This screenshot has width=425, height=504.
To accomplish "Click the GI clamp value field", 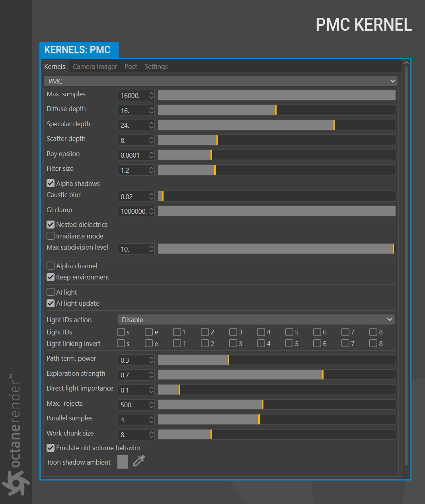I will (x=133, y=211).
